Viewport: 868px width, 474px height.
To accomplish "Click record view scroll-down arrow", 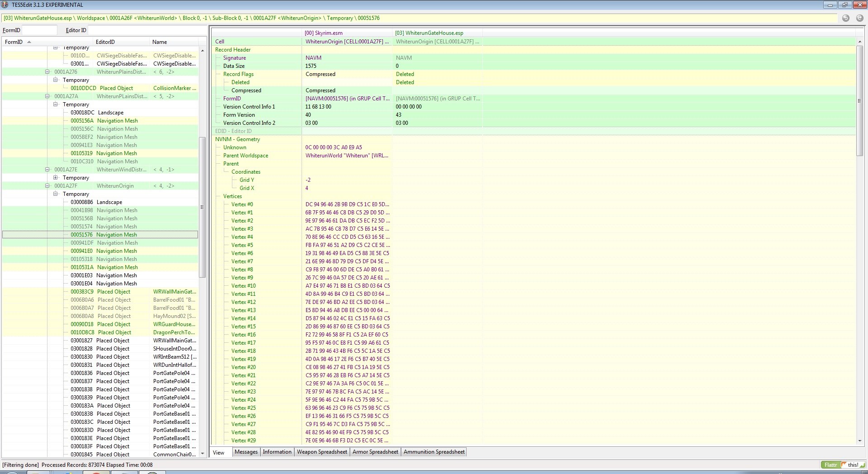I will (x=859, y=441).
